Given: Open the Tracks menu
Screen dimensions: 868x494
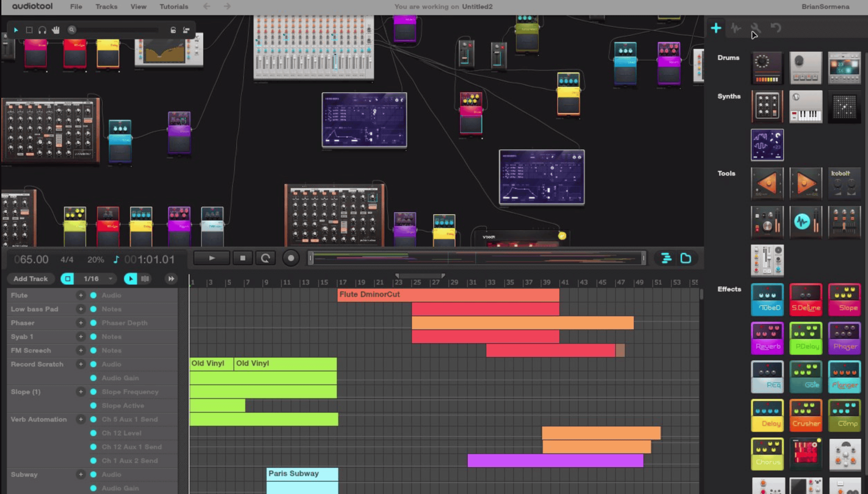Looking at the screenshot, I should (x=106, y=7).
